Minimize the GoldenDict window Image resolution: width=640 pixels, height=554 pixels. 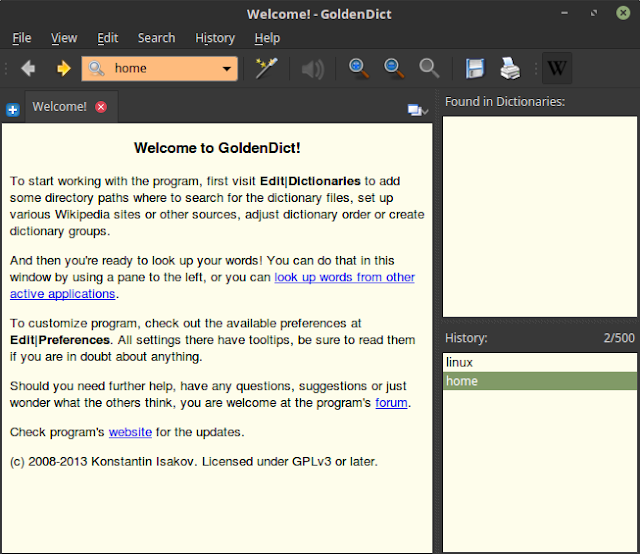(564, 13)
